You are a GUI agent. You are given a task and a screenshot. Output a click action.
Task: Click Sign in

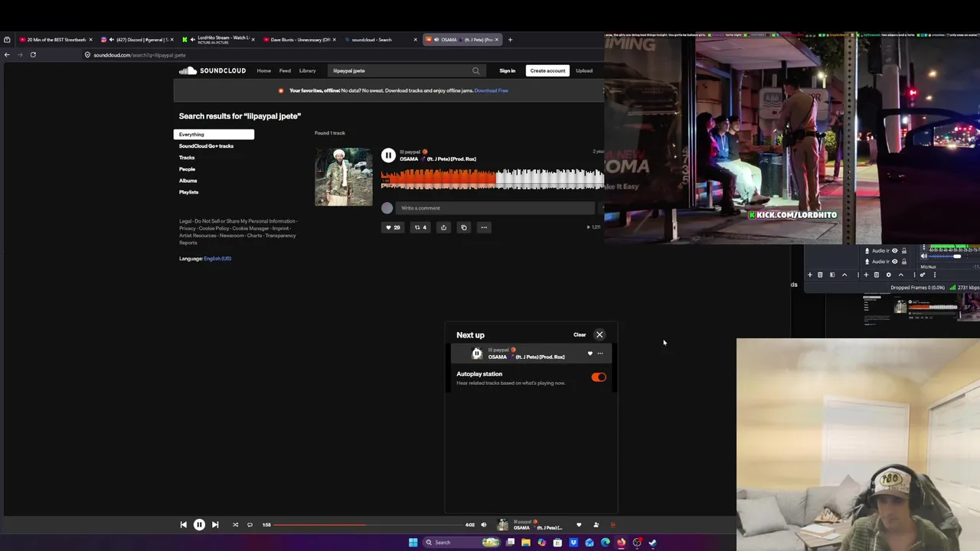(507, 70)
